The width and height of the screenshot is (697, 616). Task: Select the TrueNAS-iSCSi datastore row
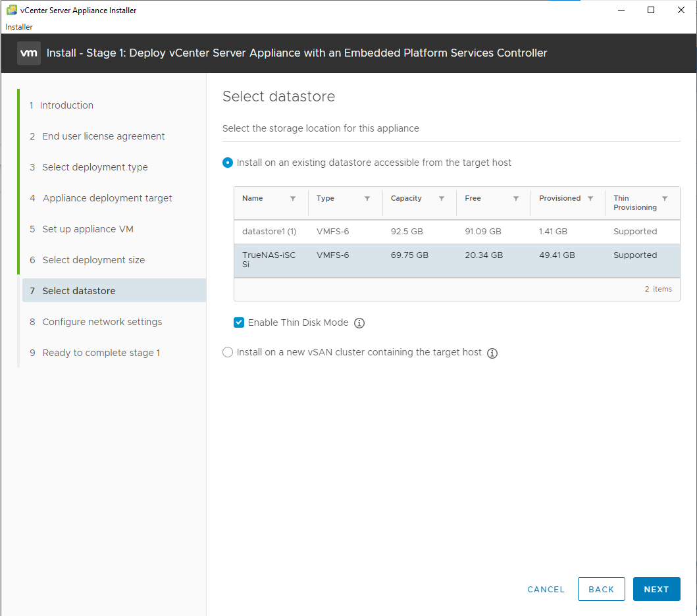(x=457, y=261)
